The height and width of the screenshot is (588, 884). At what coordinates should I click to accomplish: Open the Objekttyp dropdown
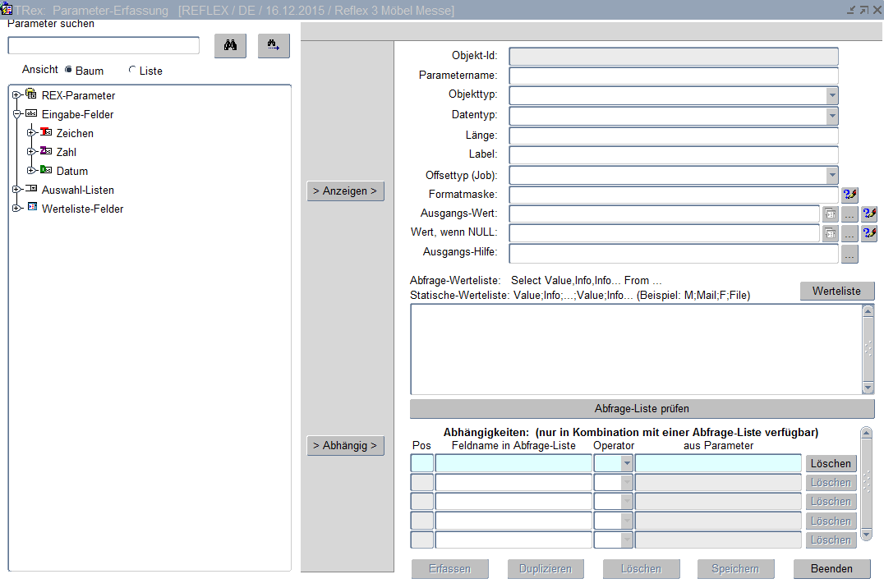(x=831, y=95)
